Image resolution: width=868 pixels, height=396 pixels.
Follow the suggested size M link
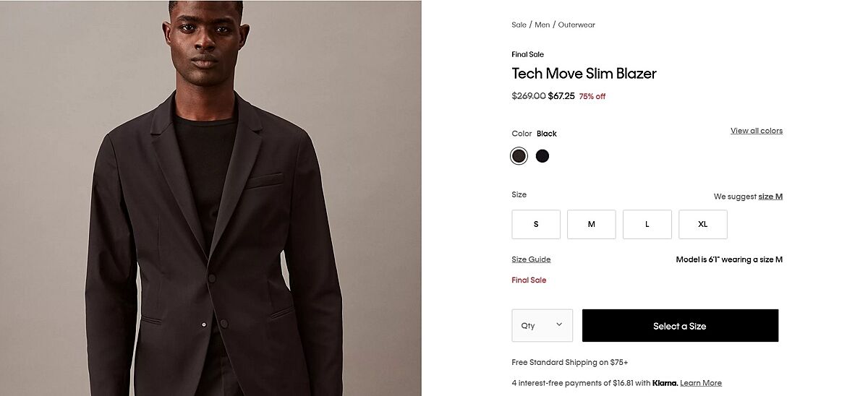pos(770,197)
